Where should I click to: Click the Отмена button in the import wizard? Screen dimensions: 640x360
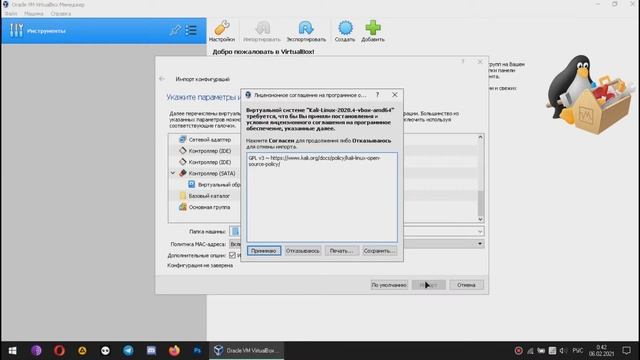coord(466,285)
